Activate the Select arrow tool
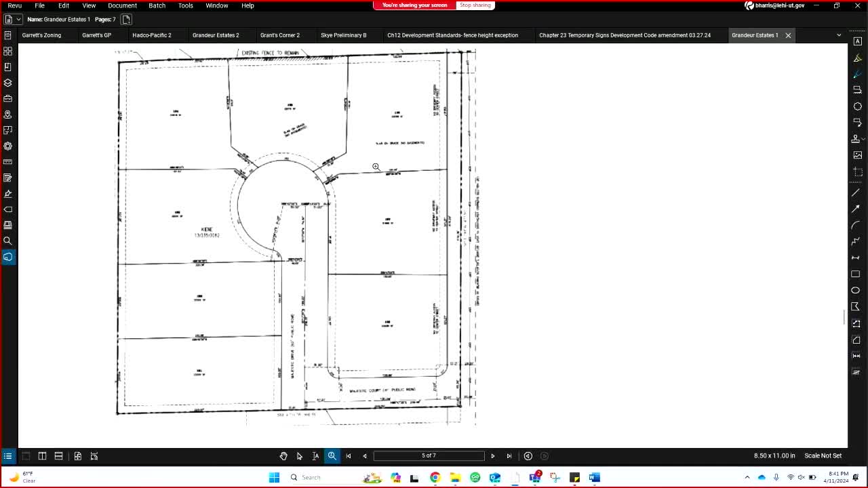This screenshot has width=868, height=488. 300,456
